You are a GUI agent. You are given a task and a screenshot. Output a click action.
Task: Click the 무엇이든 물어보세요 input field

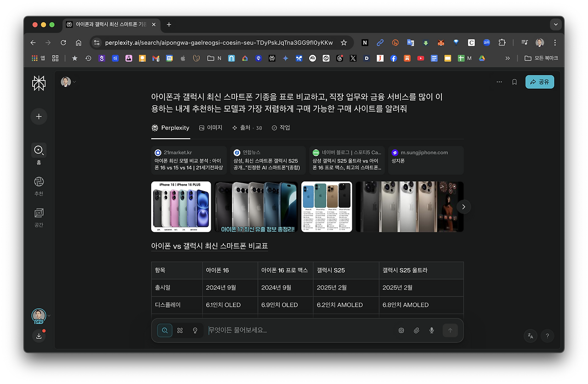pos(257,330)
